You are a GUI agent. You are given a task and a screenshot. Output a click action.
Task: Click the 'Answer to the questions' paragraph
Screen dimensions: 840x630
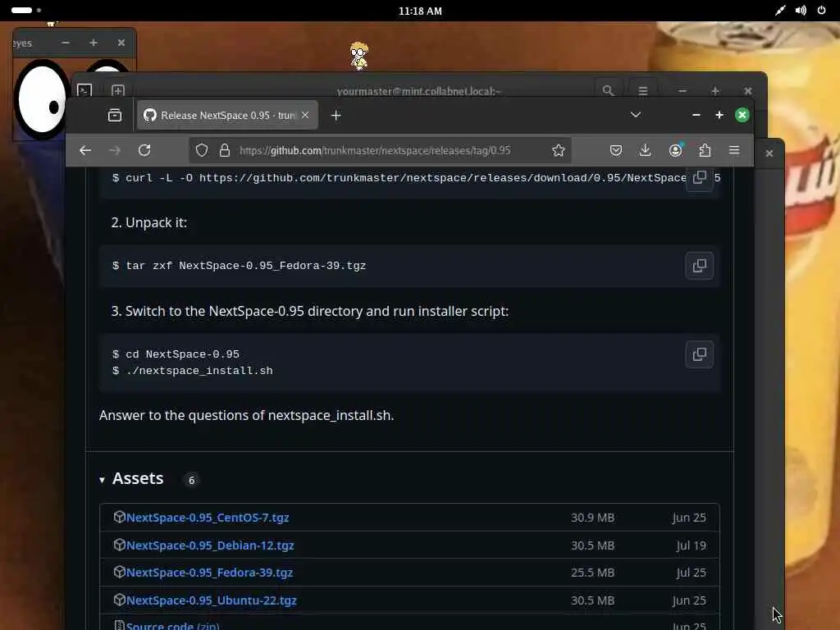tap(246, 416)
